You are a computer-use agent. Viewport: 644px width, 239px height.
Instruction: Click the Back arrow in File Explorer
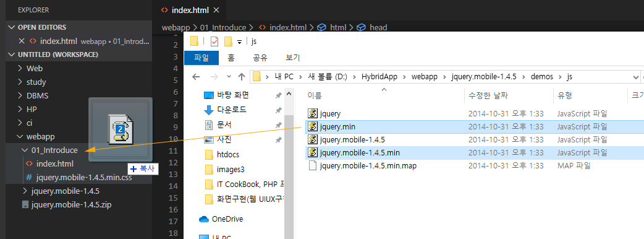pos(197,77)
